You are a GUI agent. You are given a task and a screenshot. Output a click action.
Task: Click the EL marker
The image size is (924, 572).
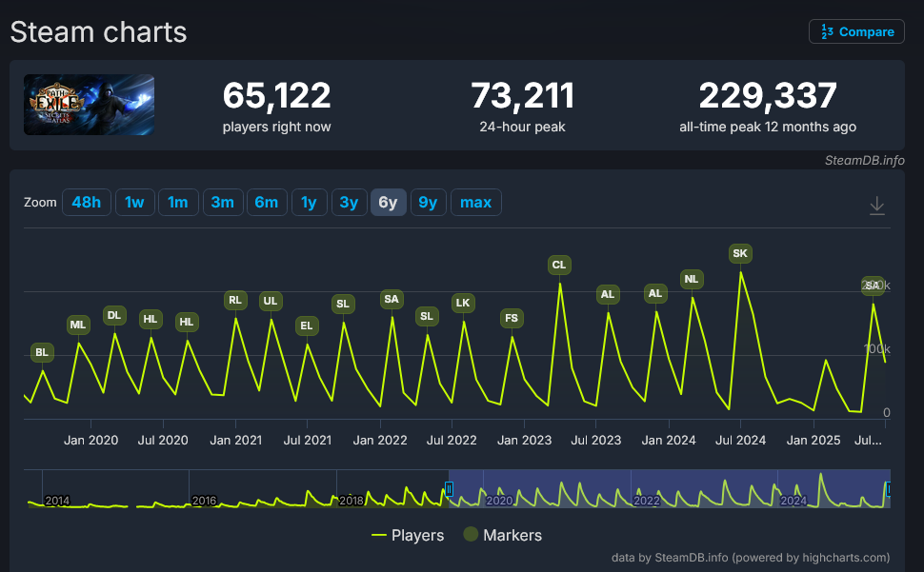(x=307, y=326)
